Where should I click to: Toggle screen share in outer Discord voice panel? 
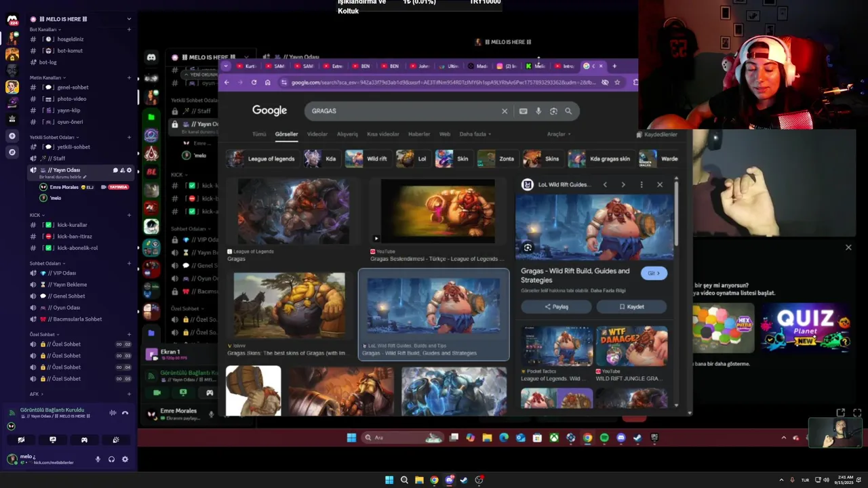tap(53, 440)
